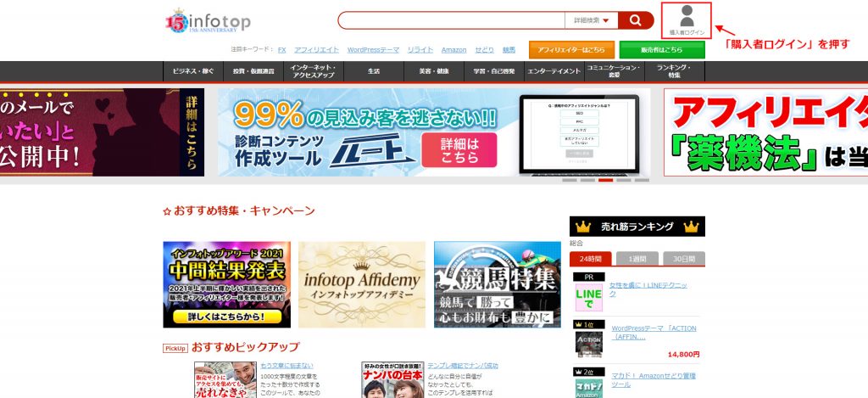Open the もう文章に悩まない link
Image resolution: width=868 pixels, height=398 pixels.
pos(287,366)
